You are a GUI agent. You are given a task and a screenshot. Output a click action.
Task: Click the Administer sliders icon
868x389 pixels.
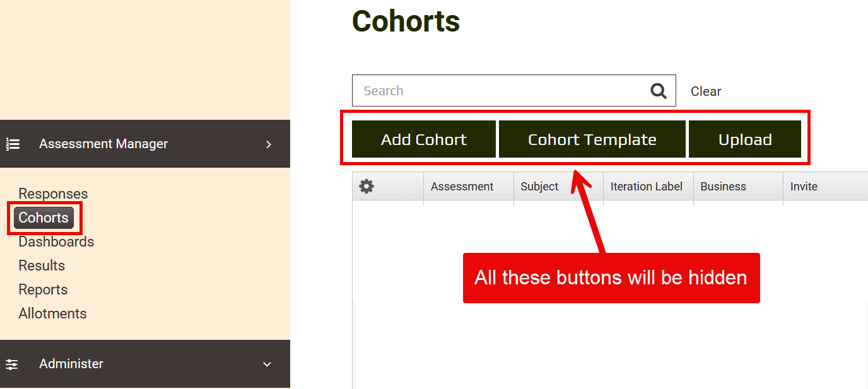(12, 364)
